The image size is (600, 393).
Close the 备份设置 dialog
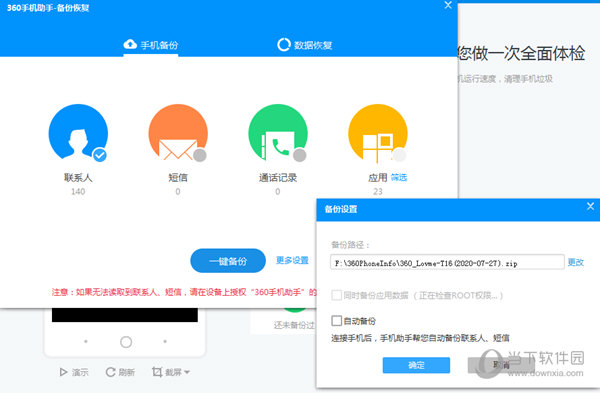590,206
